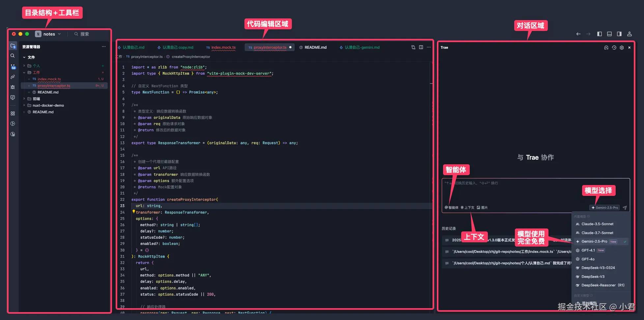
Task: Switch to the README.md editor tab
Action: coord(313,47)
